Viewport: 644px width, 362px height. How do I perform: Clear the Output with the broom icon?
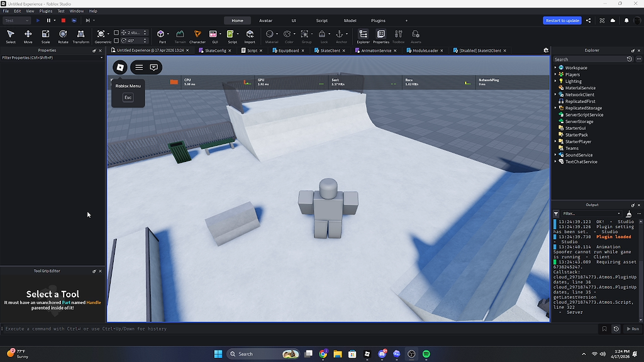coord(629,214)
